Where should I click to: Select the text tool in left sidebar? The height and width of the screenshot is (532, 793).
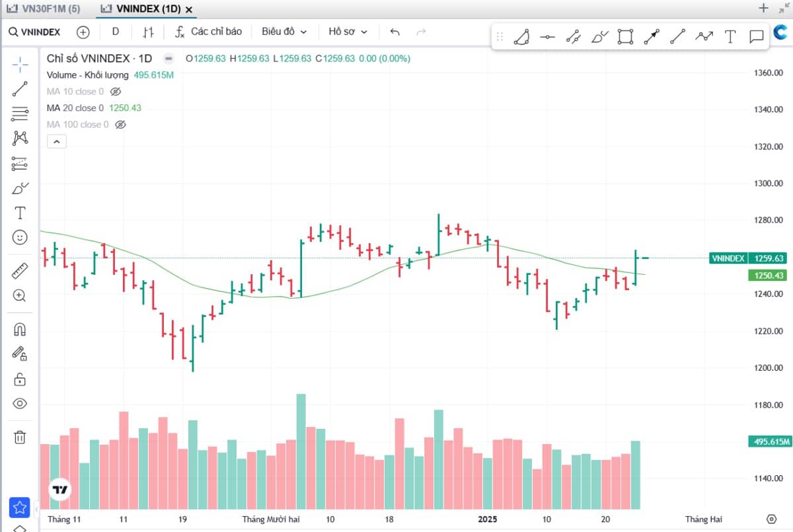click(20, 213)
